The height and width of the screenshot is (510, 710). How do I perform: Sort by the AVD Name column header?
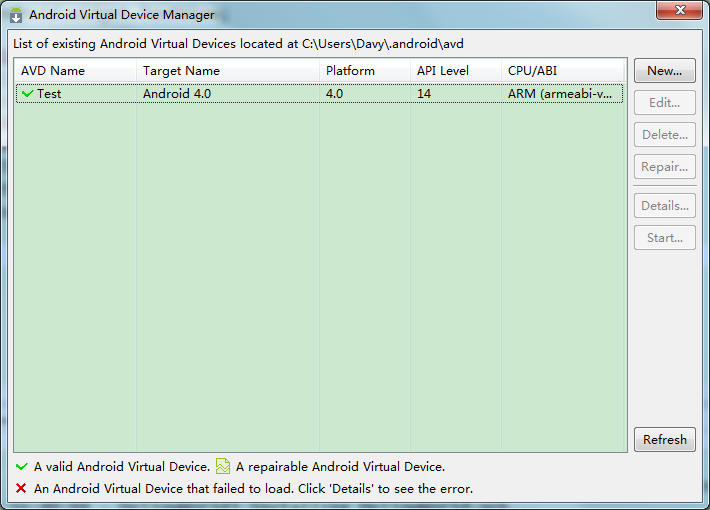tap(76, 71)
